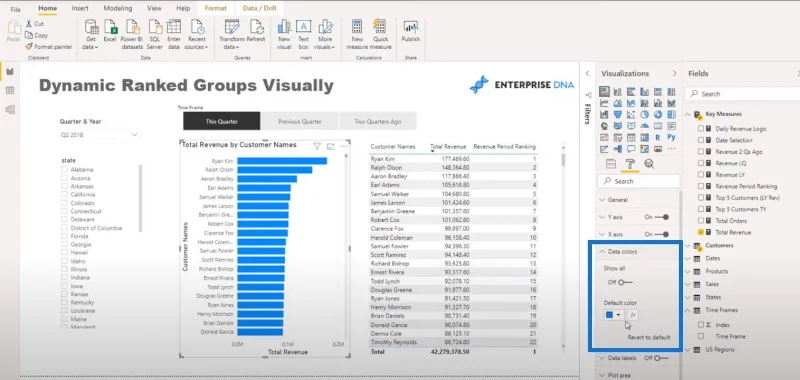800x380 pixels.
Task: Open the Fields well tab in Visualizations
Action: (610, 164)
